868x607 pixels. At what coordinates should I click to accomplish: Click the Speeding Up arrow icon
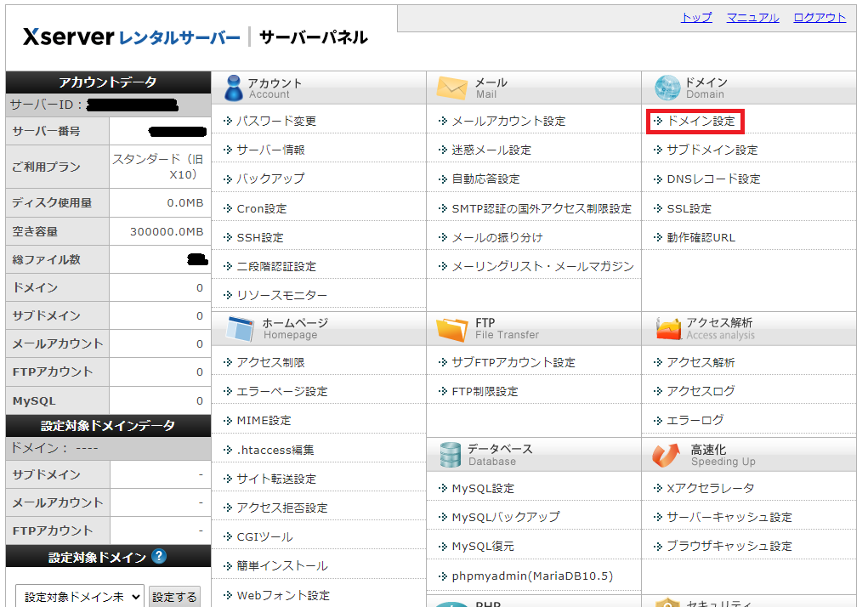pos(666,455)
